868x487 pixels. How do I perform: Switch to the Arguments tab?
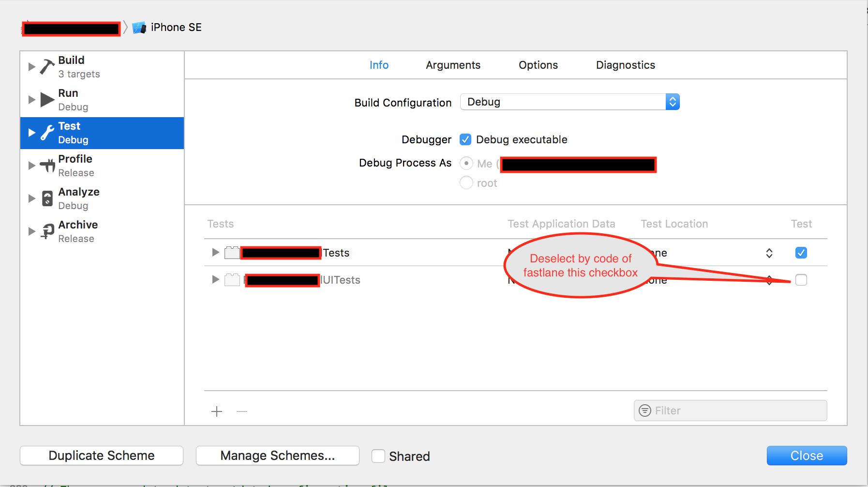pyautogui.click(x=453, y=65)
